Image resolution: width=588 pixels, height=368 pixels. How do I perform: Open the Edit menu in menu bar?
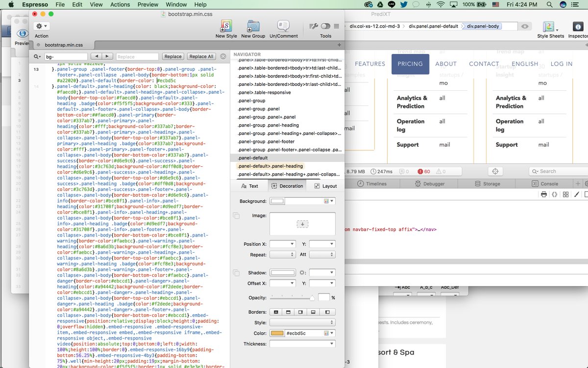(77, 4)
